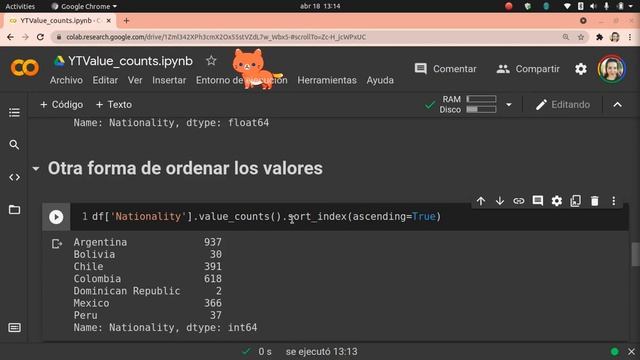The height and width of the screenshot is (360, 640).
Task: Open a new browser tab
Action: pos(126,20)
